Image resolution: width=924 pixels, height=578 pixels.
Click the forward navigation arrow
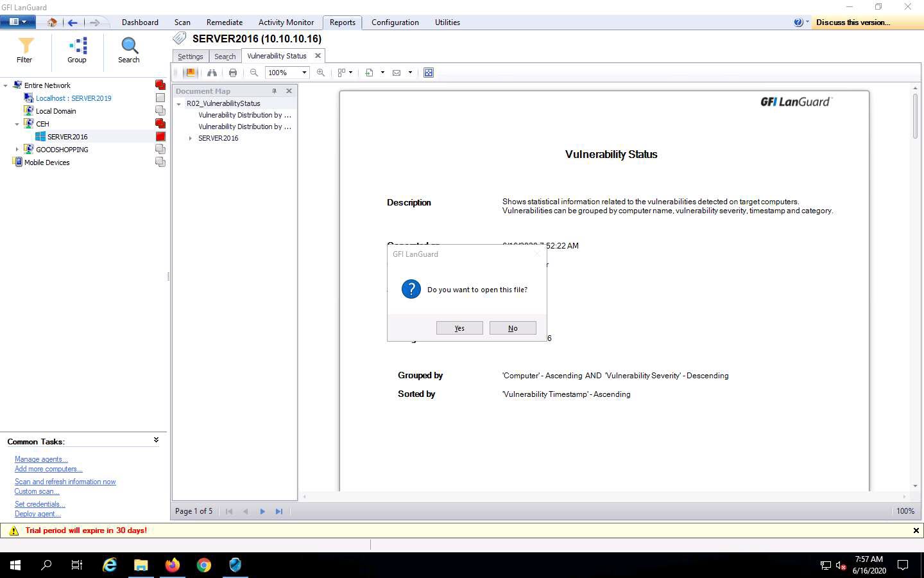(94, 22)
